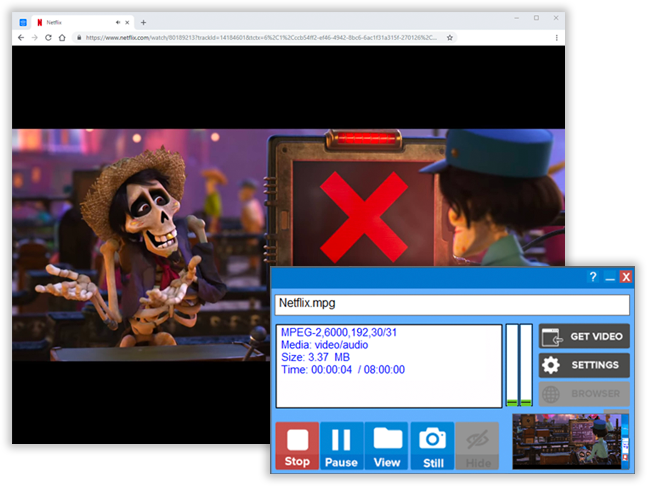The height and width of the screenshot is (486, 647).
Task: Click the recording preview thumbnail
Action: [570, 441]
